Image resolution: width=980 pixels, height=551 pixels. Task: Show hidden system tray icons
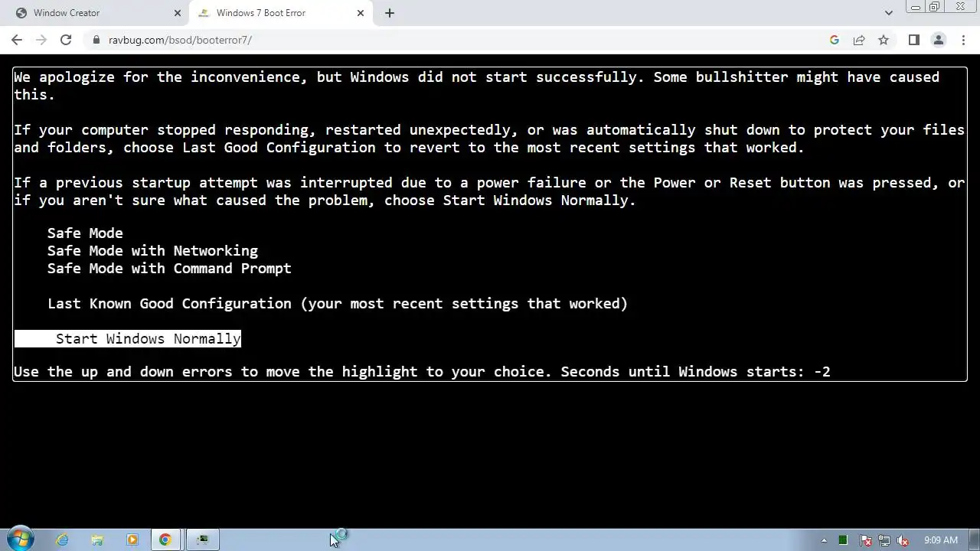(824, 540)
